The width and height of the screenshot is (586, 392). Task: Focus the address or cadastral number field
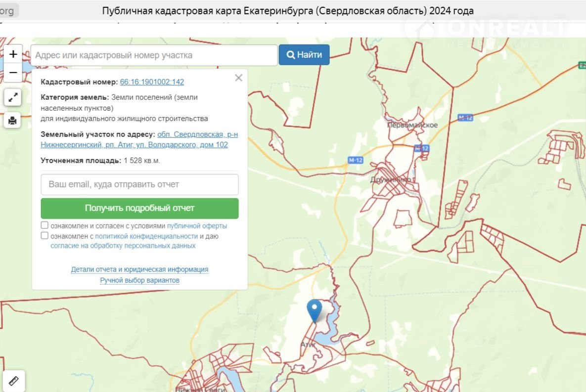154,55
